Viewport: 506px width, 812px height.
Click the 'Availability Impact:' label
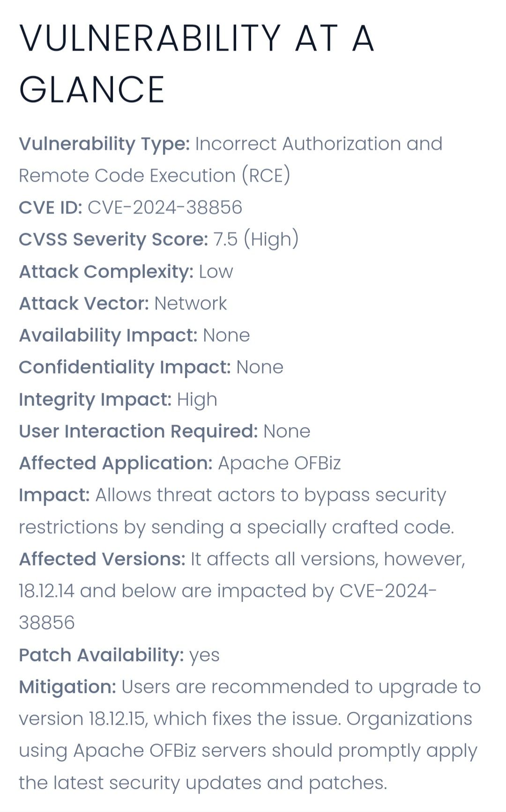pos(108,336)
